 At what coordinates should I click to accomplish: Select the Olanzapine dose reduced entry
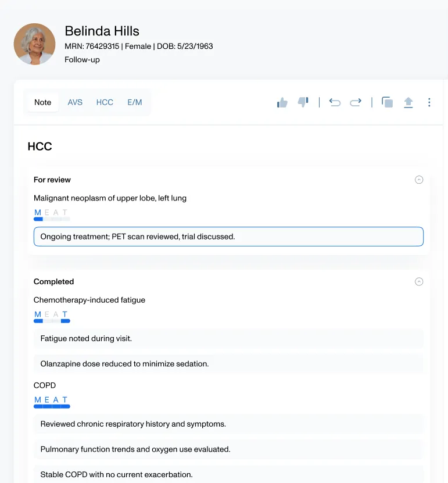[228, 364]
